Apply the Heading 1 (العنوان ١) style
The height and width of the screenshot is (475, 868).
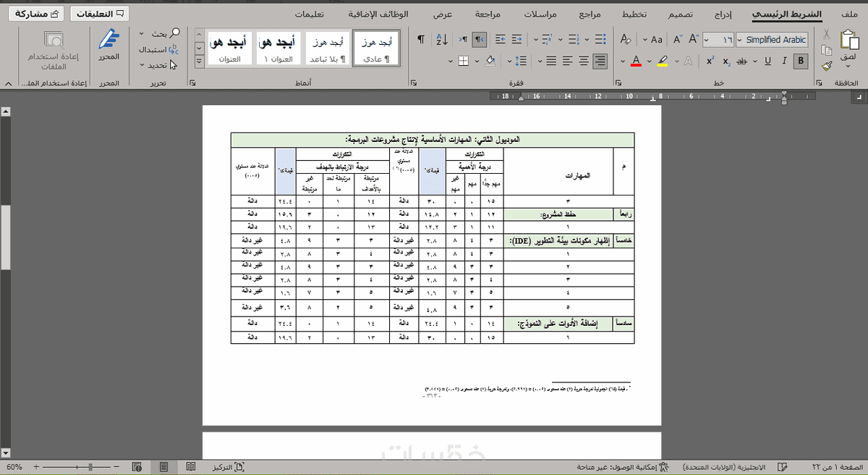click(x=281, y=49)
